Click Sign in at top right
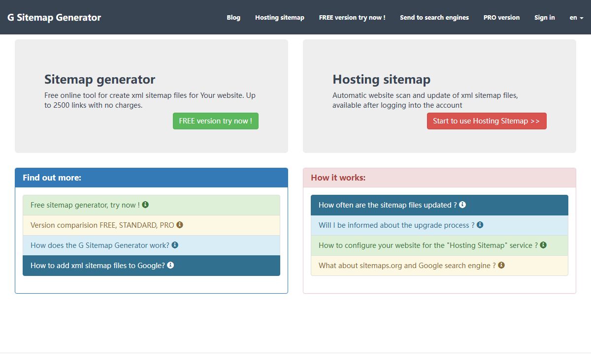Viewport: 591px width, 364px height. pyautogui.click(x=544, y=17)
